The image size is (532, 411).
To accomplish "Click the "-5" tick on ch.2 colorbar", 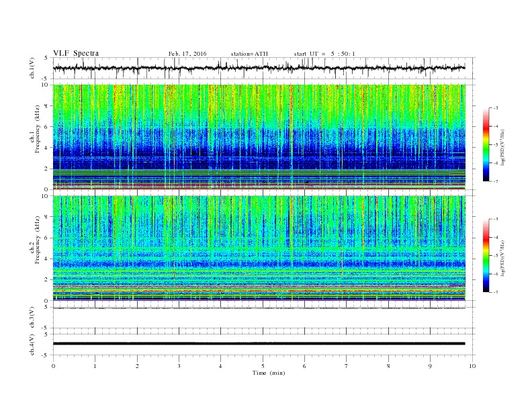I will click(x=496, y=256).
